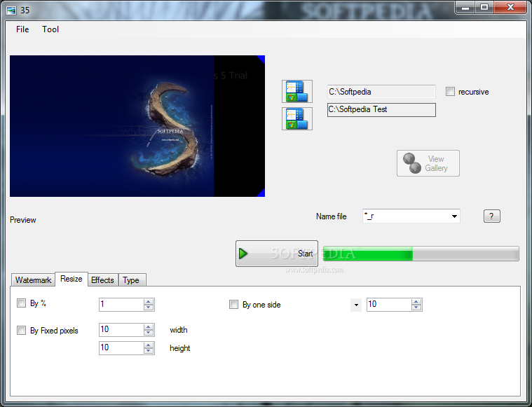The width and height of the screenshot is (532, 407).
Task: Click the spheres icon on the View Gallery button
Action: [412, 163]
